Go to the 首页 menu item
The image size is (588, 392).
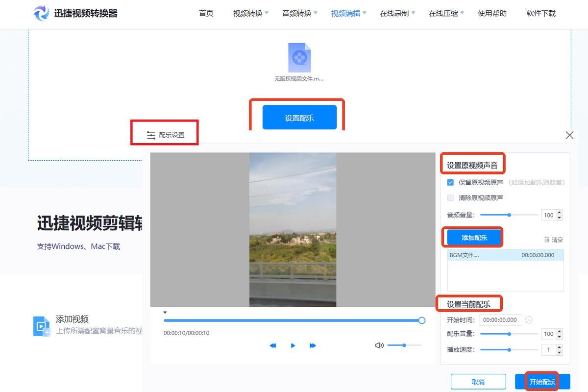tap(206, 13)
